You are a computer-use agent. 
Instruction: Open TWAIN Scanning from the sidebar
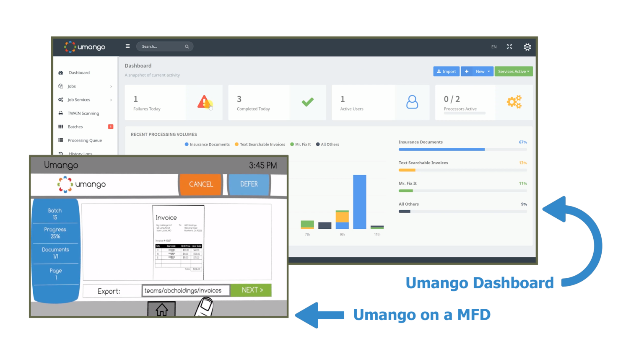(x=83, y=113)
